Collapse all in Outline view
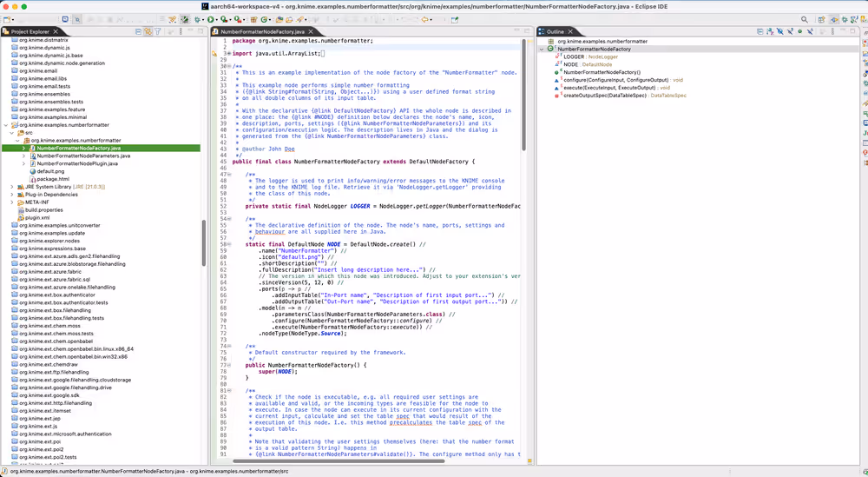 [760, 31]
